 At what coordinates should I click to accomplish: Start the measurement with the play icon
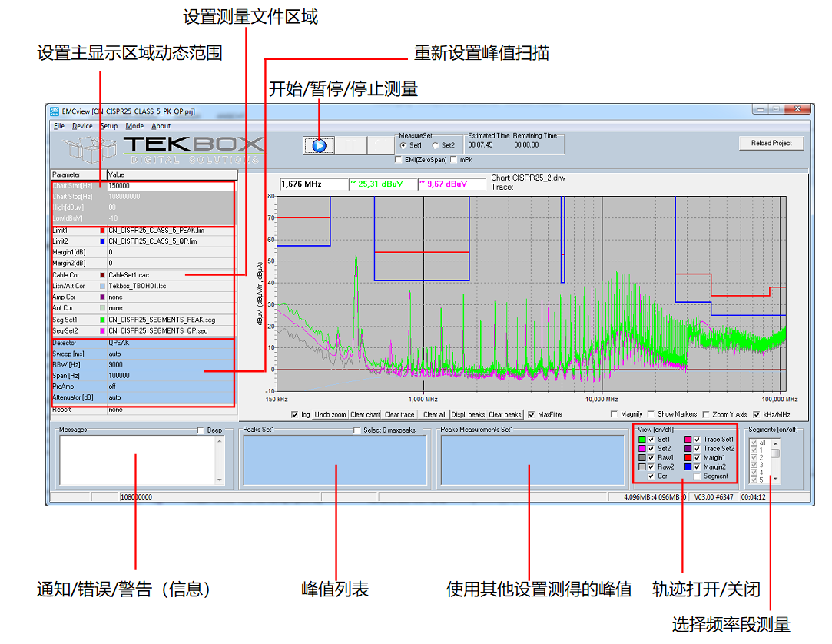318,145
